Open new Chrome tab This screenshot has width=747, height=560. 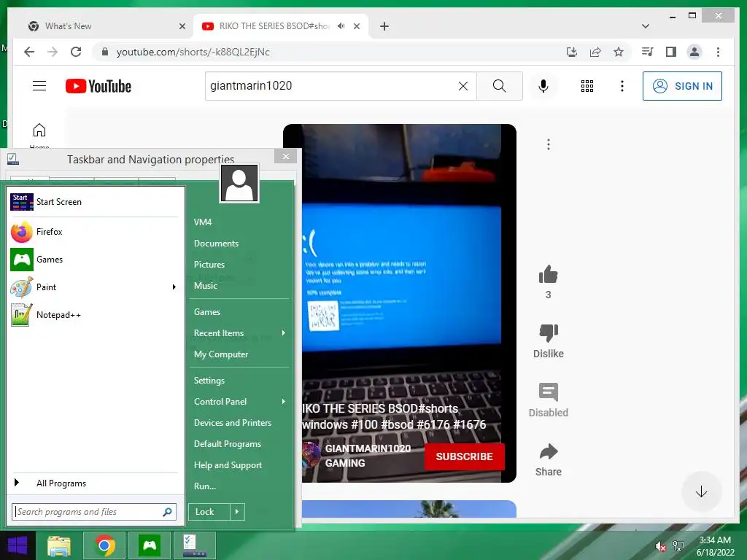click(x=384, y=26)
